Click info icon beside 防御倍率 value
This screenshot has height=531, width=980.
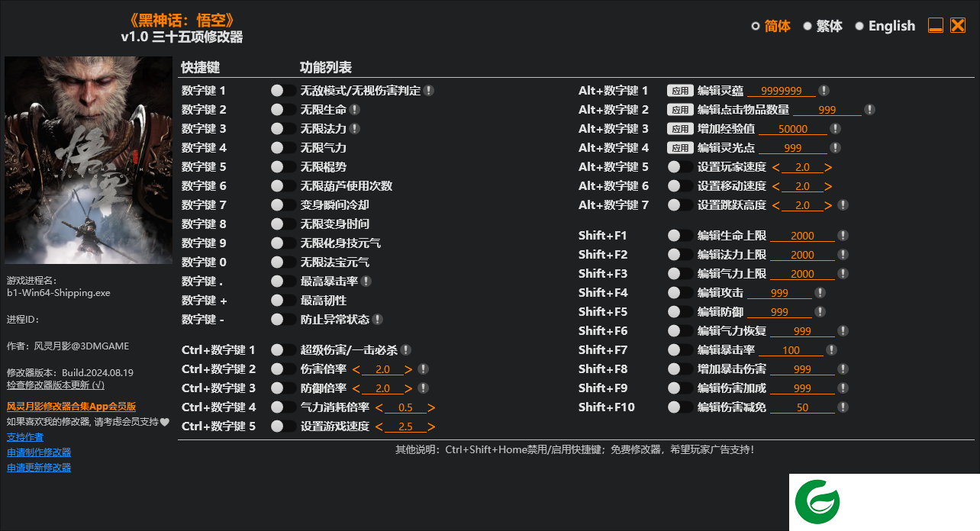[423, 388]
